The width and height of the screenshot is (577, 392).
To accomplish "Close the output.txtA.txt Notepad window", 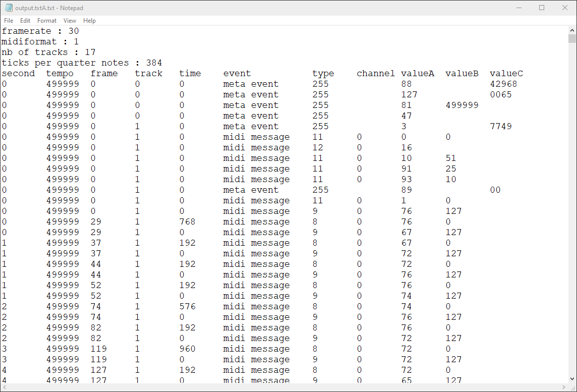I will click(565, 8).
